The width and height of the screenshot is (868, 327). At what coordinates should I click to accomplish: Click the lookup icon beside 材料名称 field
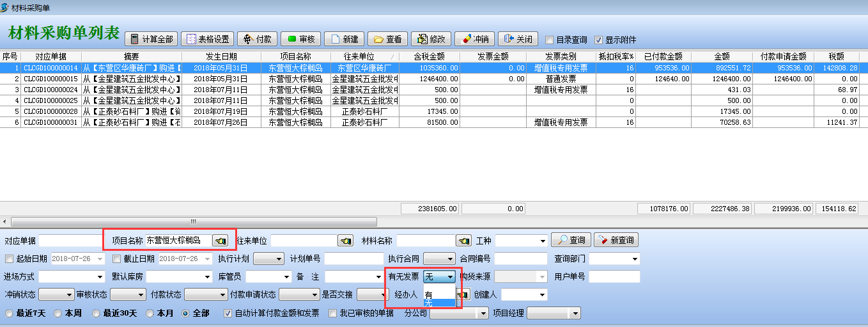(x=463, y=241)
